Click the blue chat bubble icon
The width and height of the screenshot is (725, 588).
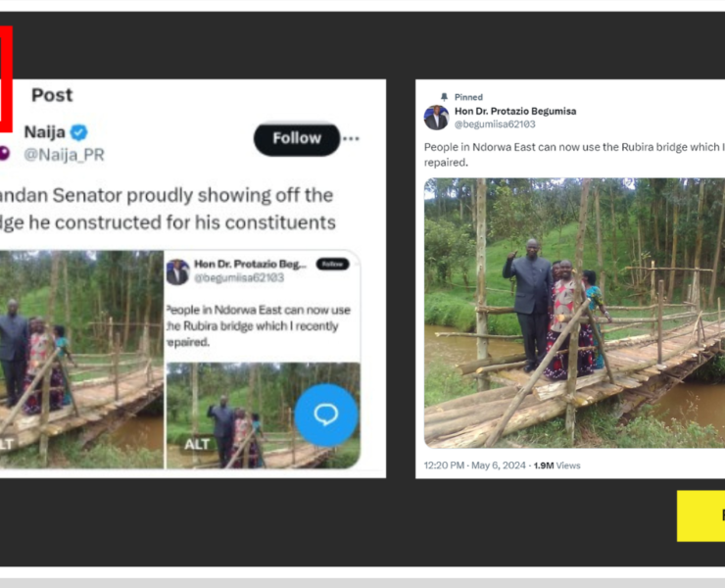(325, 415)
